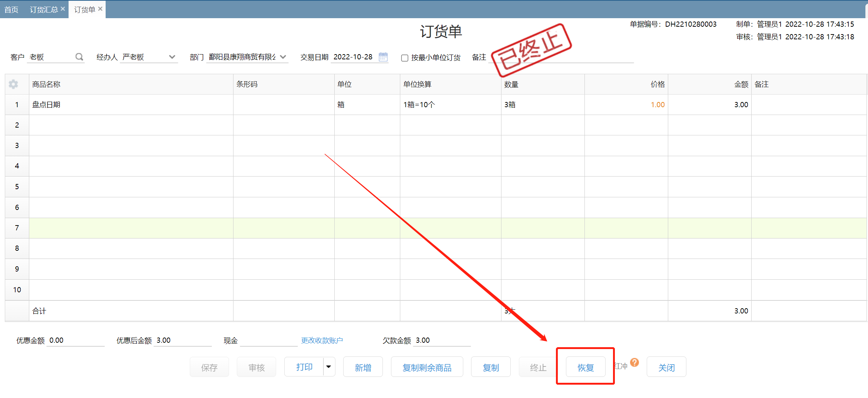868x398 pixels.
Task: Click the 优惠金额 input field
Action: (76, 340)
